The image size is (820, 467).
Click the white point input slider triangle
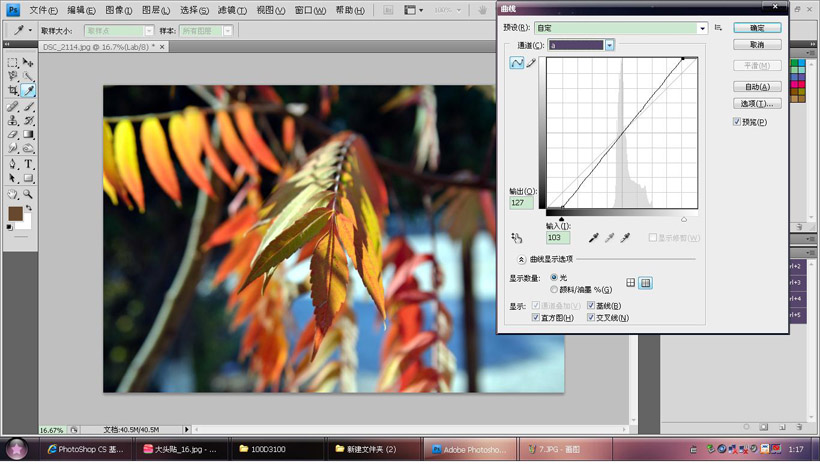click(x=684, y=219)
